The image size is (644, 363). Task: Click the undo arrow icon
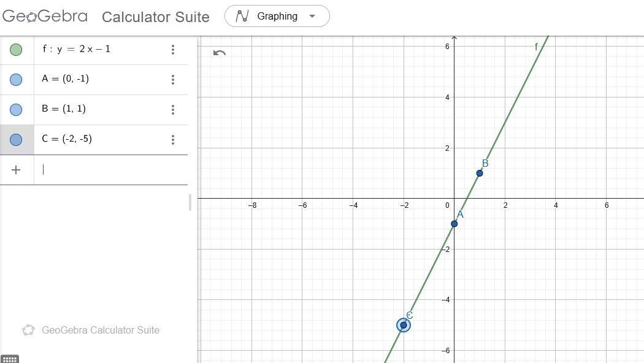tap(219, 53)
